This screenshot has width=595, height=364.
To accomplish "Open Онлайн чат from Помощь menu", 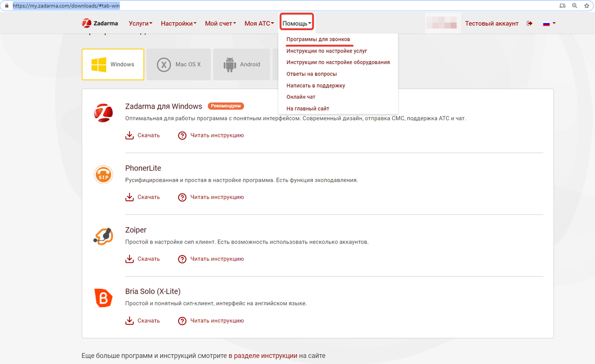I will (x=301, y=97).
